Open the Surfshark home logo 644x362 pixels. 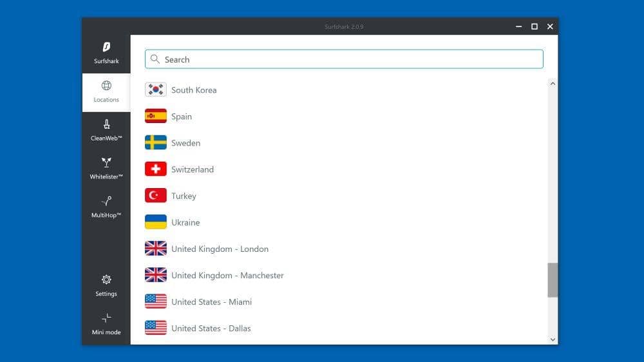[x=106, y=47]
